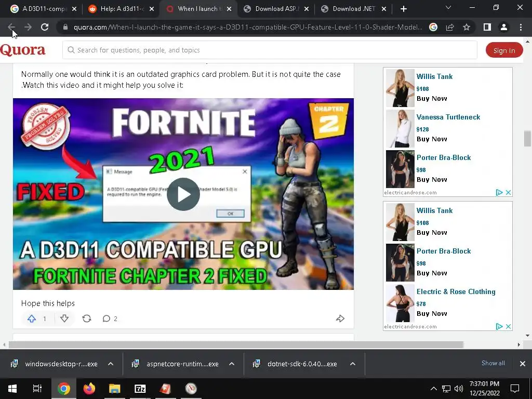This screenshot has height=399, width=532.
Task: Open Chrome three-dot menu
Action: 521,27
